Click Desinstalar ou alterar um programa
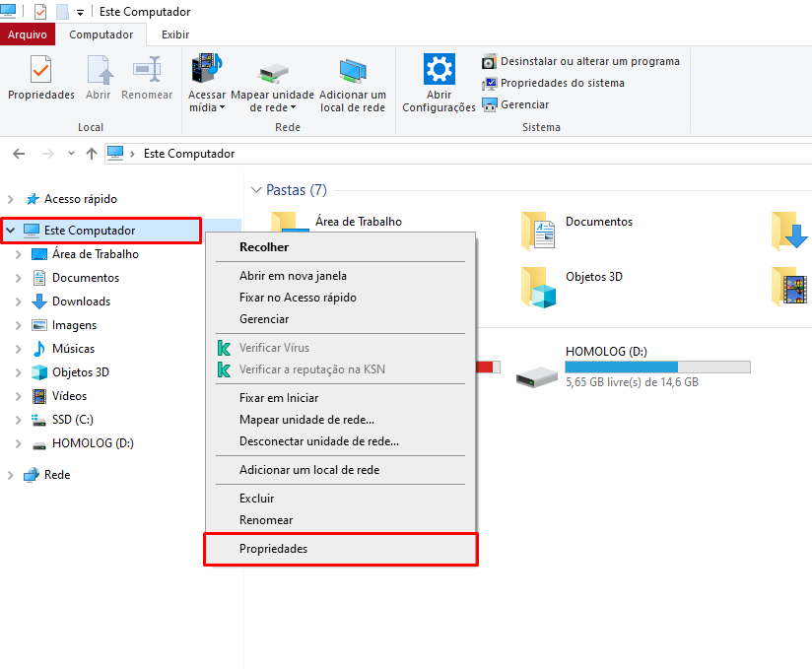Viewport: 812px width, 669px height. 589,61
